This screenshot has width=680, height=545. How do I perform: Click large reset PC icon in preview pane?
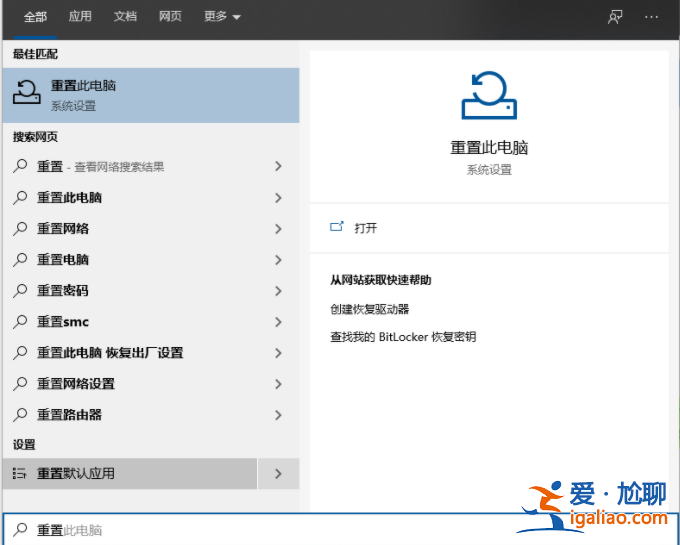pos(489,95)
